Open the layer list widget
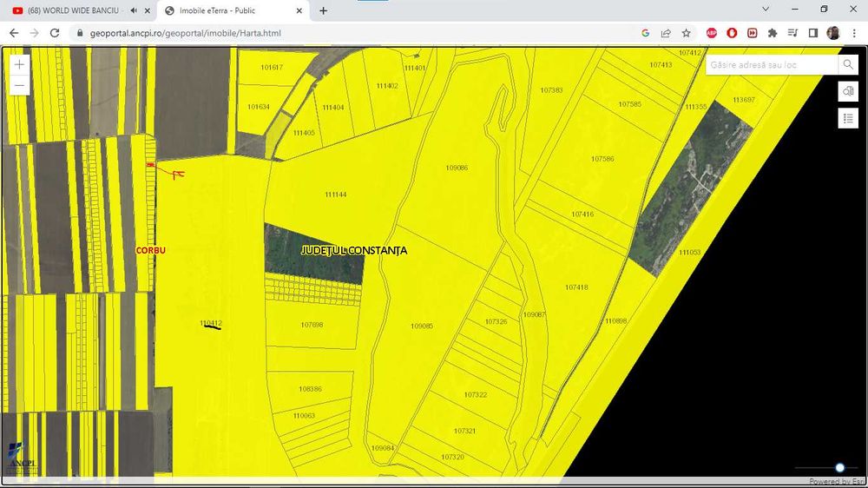 click(848, 118)
